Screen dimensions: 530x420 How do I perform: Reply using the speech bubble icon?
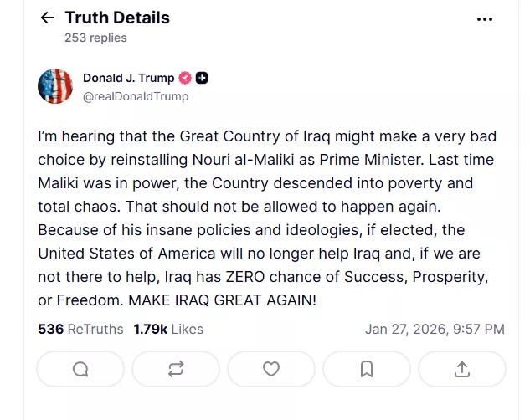pyautogui.click(x=80, y=369)
